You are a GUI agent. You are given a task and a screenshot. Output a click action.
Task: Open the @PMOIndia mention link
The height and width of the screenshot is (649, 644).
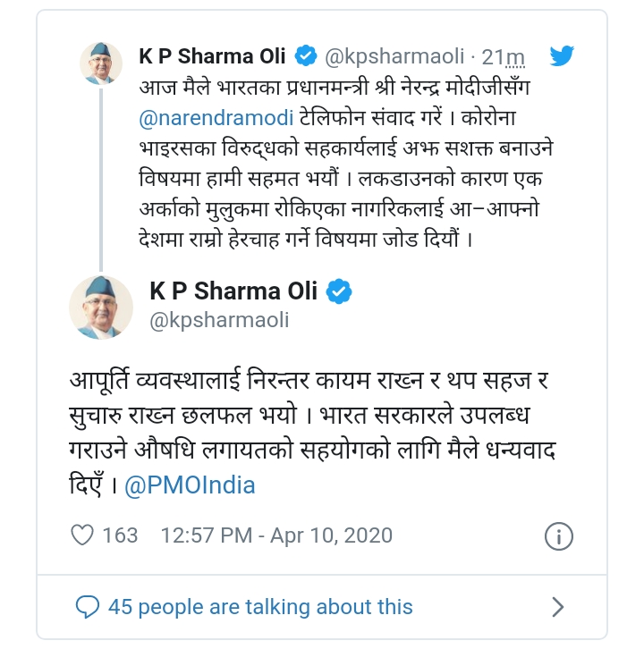pos(190,485)
